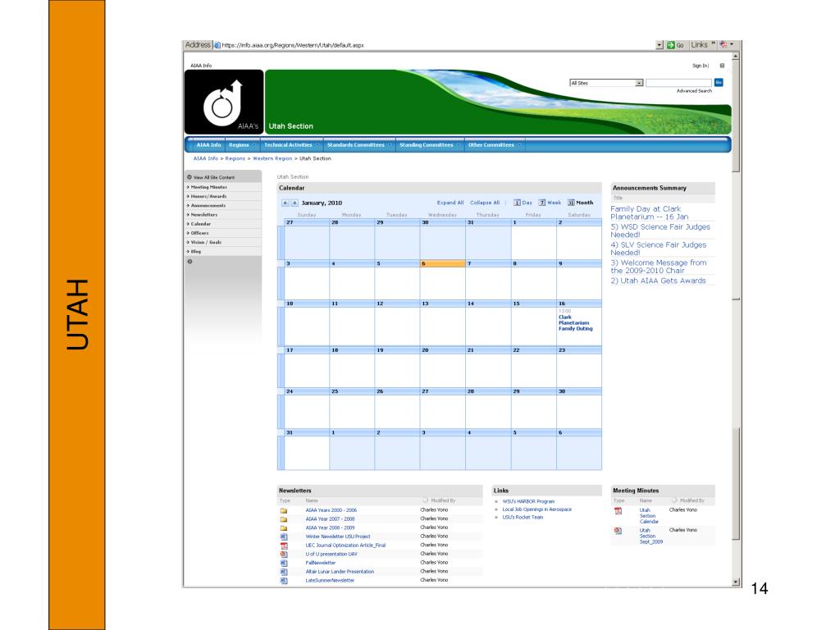
Task: Click the browser toolbar icon beside Links
Action: [724, 45]
